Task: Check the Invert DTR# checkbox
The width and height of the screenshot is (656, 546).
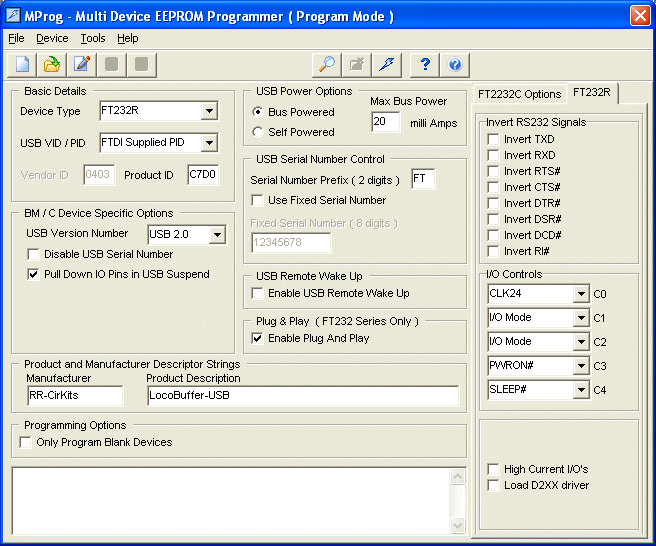Action: pyautogui.click(x=494, y=203)
